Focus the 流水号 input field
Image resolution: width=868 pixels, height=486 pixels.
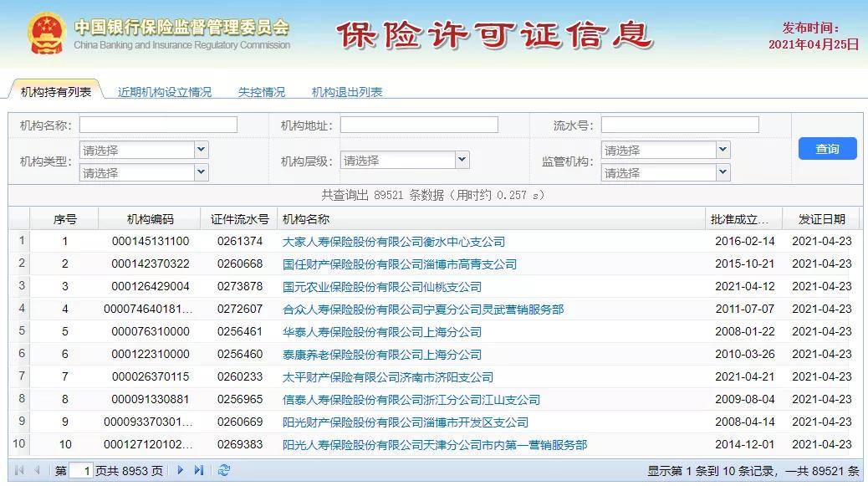click(680, 125)
